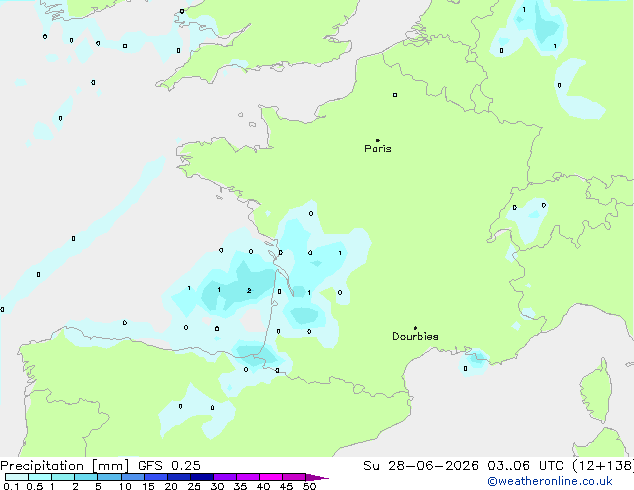Click the '03..06 UTC' time text
634x490 pixels.
click(525, 466)
